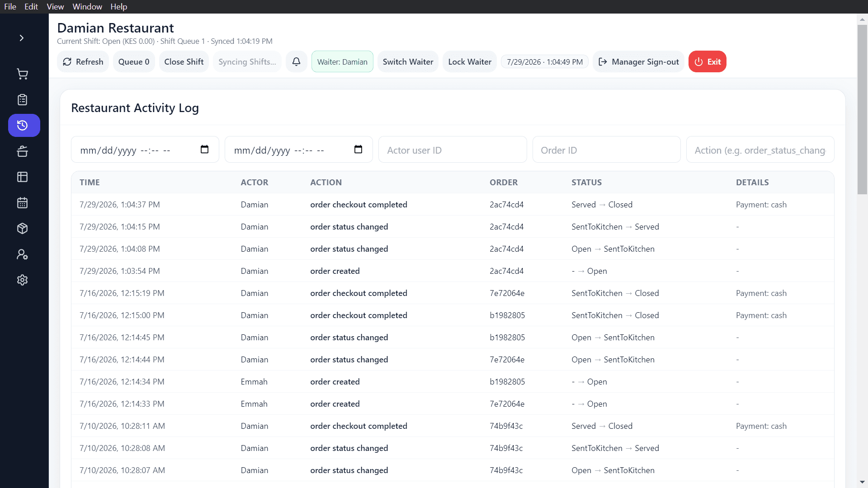Click Emmah on the 12:14:34 PM row

[254, 382]
